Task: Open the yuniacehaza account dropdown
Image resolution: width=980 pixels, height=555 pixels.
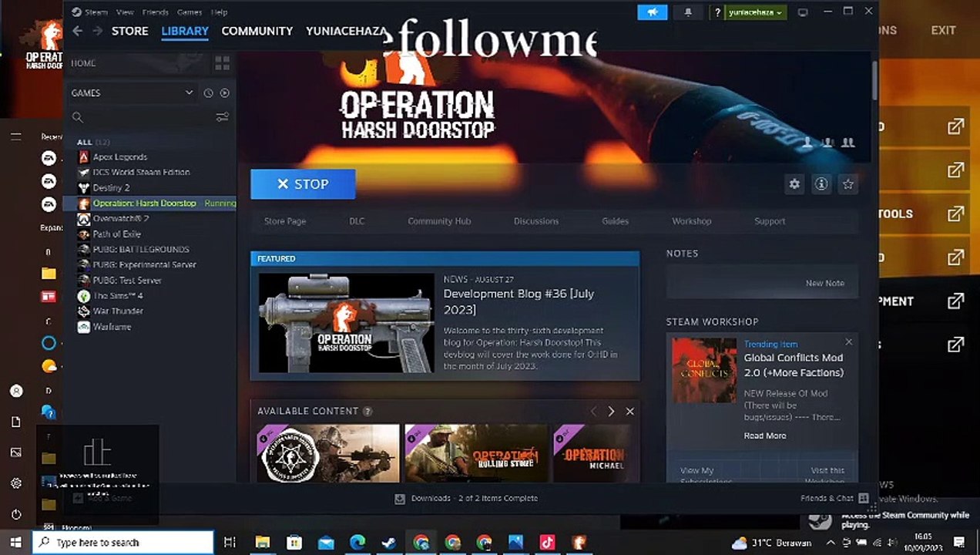Action: click(x=756, y=12)
